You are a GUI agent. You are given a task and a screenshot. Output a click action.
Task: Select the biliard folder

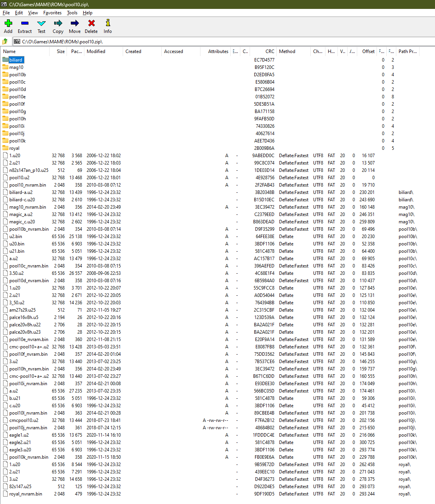coord(15,60)
